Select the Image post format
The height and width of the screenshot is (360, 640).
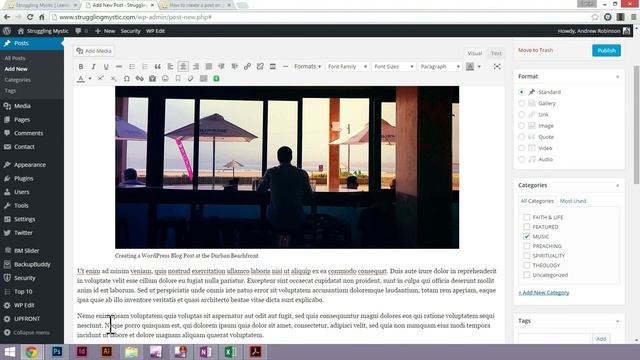521,126
